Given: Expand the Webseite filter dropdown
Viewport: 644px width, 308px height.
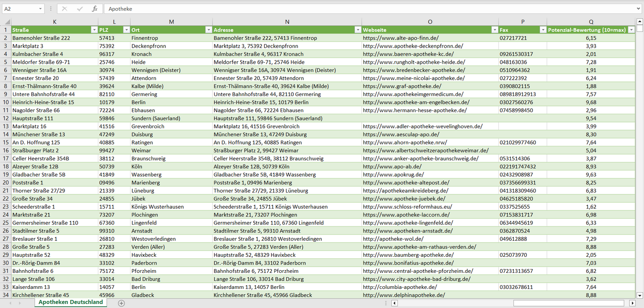Looking at the screenshot, I should [x=494, y=30].
